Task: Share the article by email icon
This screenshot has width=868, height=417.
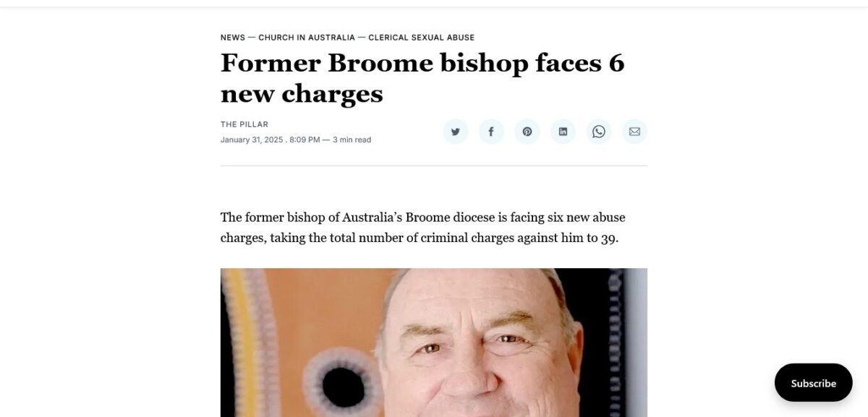Action: (x=634, y=132)
